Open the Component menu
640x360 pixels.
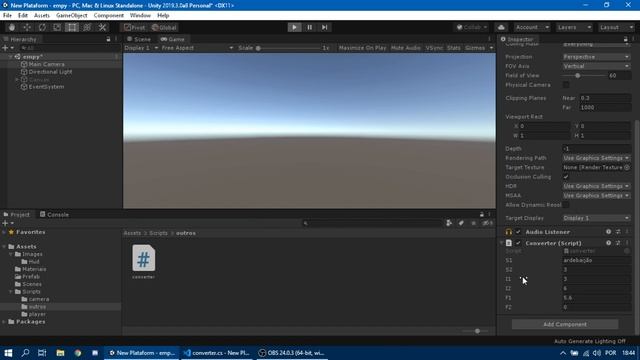click(x=109, y=16)
